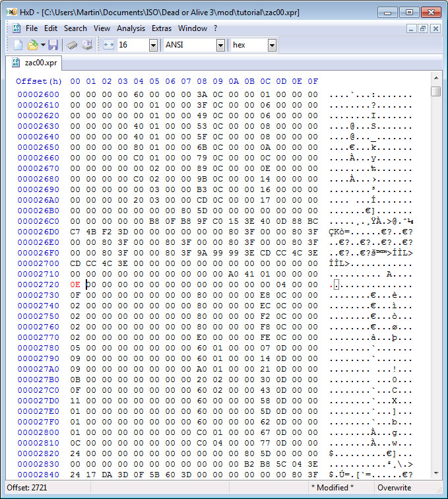Open the Analysis menu

pyautogui.click(x=131, y=28)
